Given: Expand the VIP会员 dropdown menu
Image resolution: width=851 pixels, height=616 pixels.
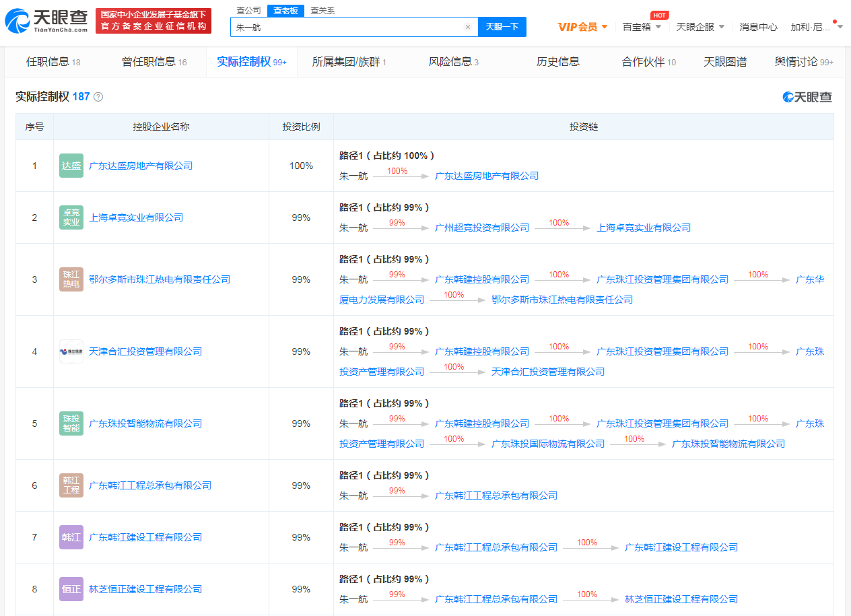Looking at the screenshot, I should (x=582, y=27).
